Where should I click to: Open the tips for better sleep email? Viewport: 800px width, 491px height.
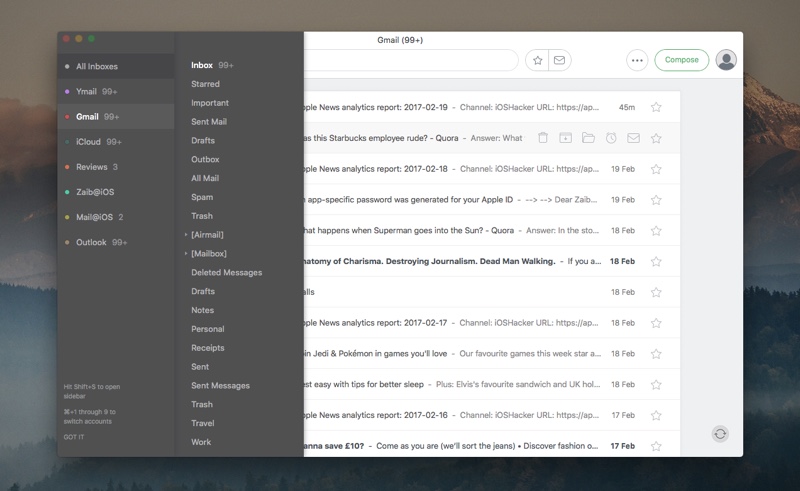pyautogui.click(x=492, y=384)
